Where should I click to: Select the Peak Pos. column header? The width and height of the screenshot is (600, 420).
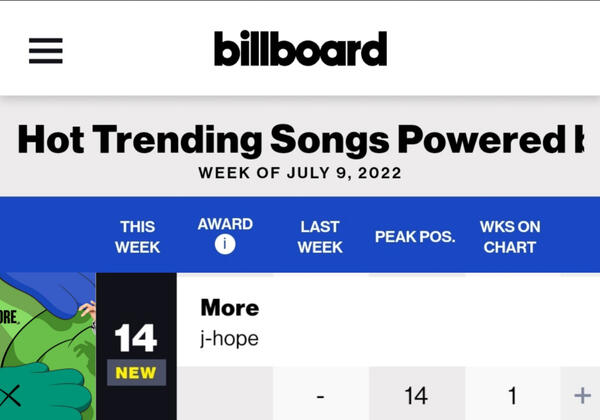(415, 237)
